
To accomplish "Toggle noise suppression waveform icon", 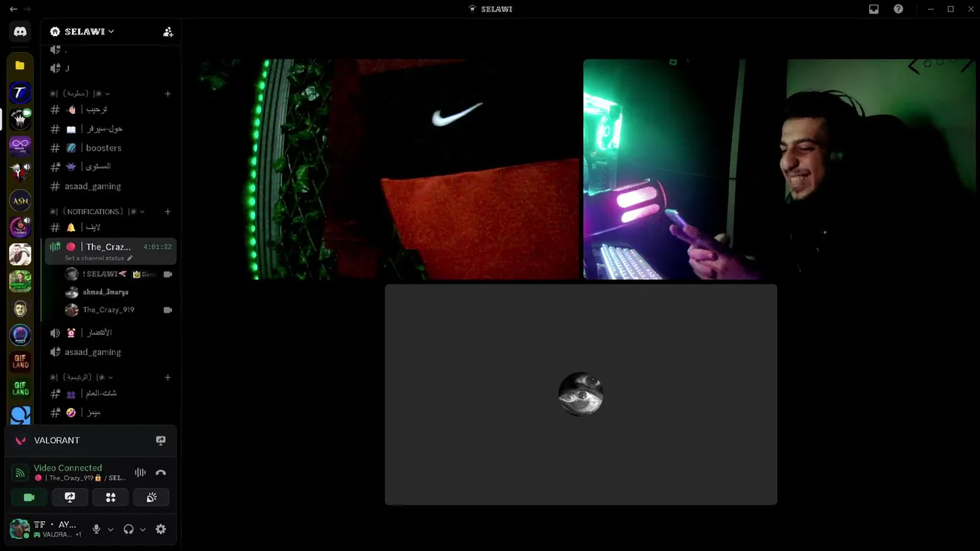I will pyautogui.click(x=140, y=473).
